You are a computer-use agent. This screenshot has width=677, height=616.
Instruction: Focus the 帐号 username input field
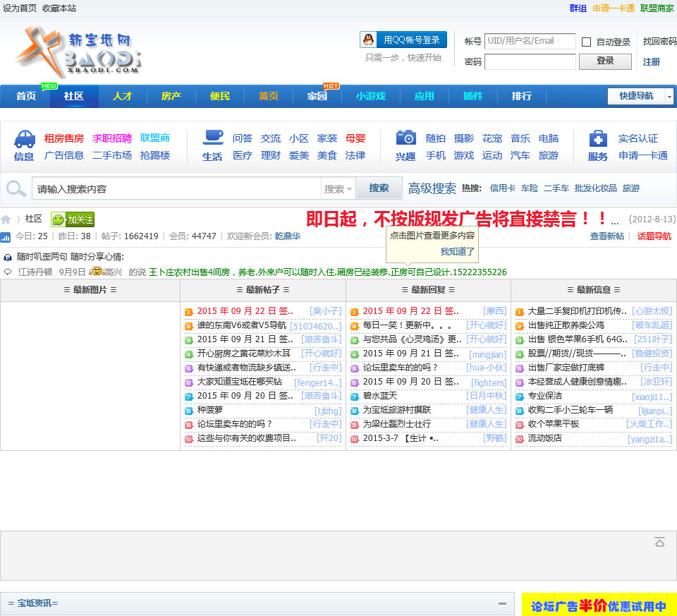click(530, 41)
